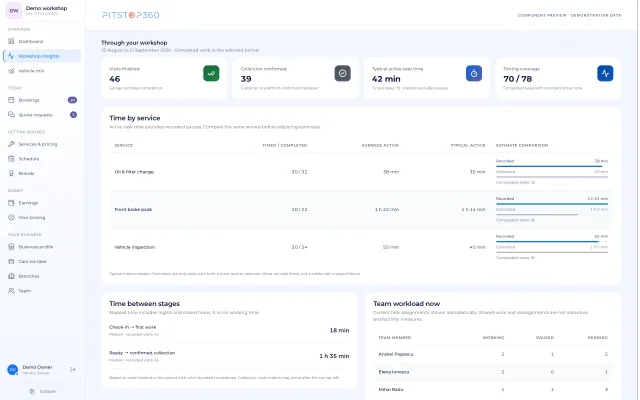Click the Working column header in team table

[x=493, y=338]
